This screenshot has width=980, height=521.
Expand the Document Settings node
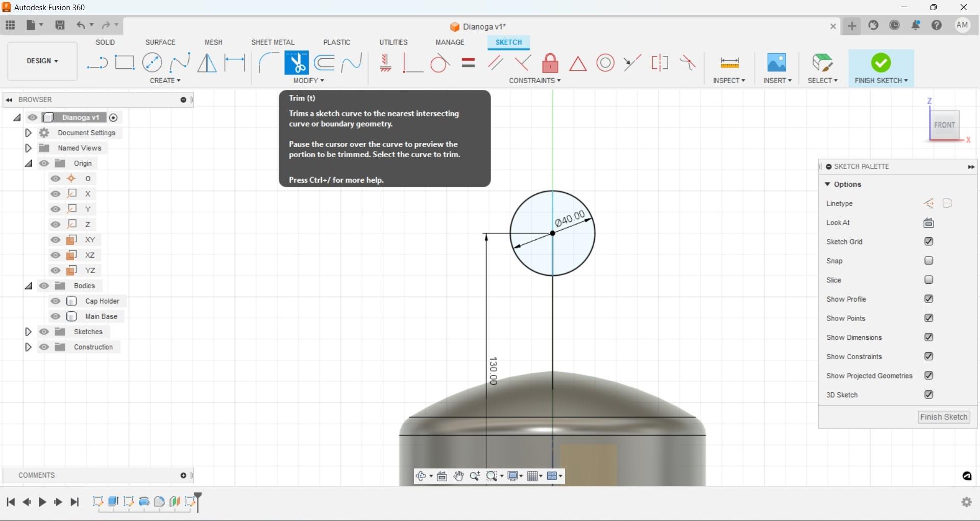pos(29,133)
